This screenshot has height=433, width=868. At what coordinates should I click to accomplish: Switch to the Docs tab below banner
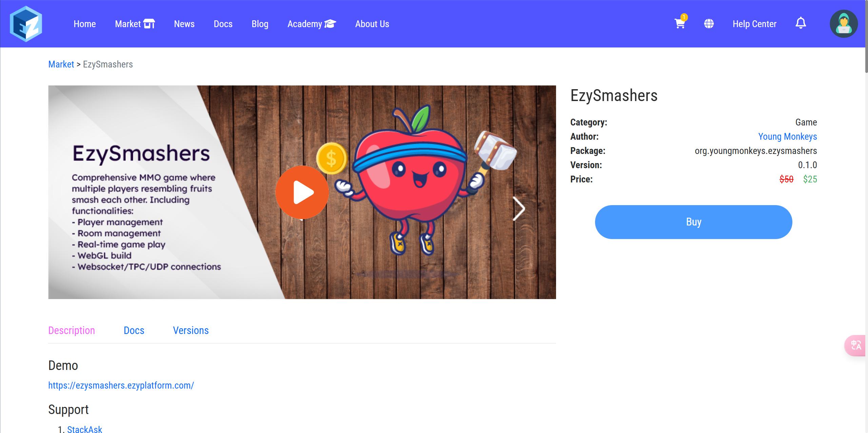pyautogui.click(x=134, y=331)
